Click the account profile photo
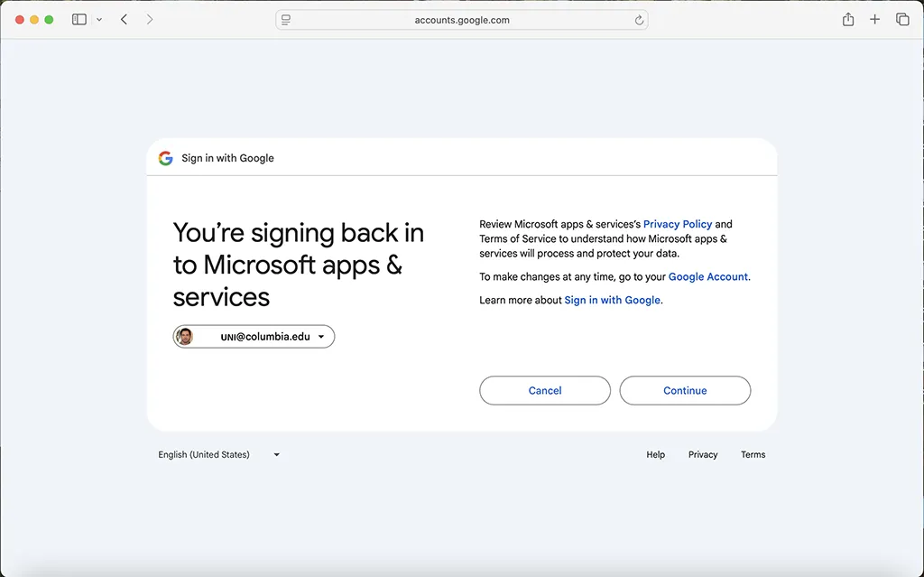The image size is (924, 577). [x=184, y=336]
